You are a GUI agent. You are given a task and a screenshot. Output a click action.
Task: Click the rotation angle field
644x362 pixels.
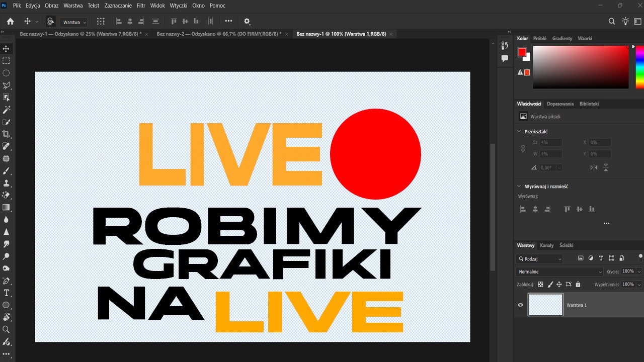click(x=550, y=167)
